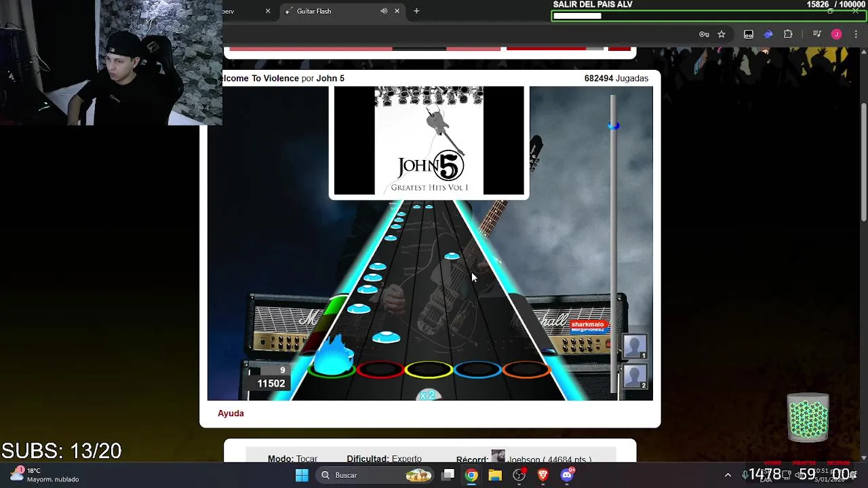Click the 682494 Jugadas play count
The image size is (868, 488).
tap(616, 79)
